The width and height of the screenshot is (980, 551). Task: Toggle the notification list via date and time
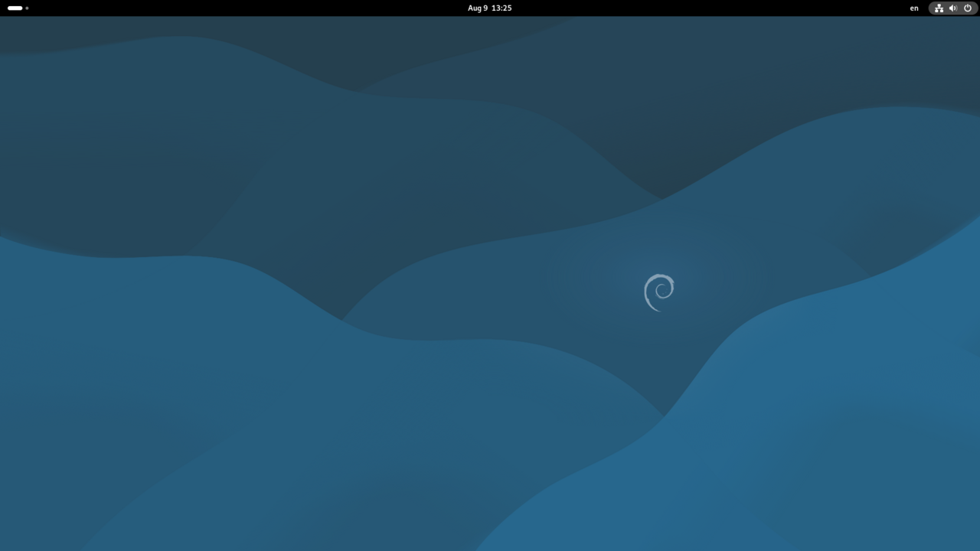pyautogui.click(x=489, y=8)
